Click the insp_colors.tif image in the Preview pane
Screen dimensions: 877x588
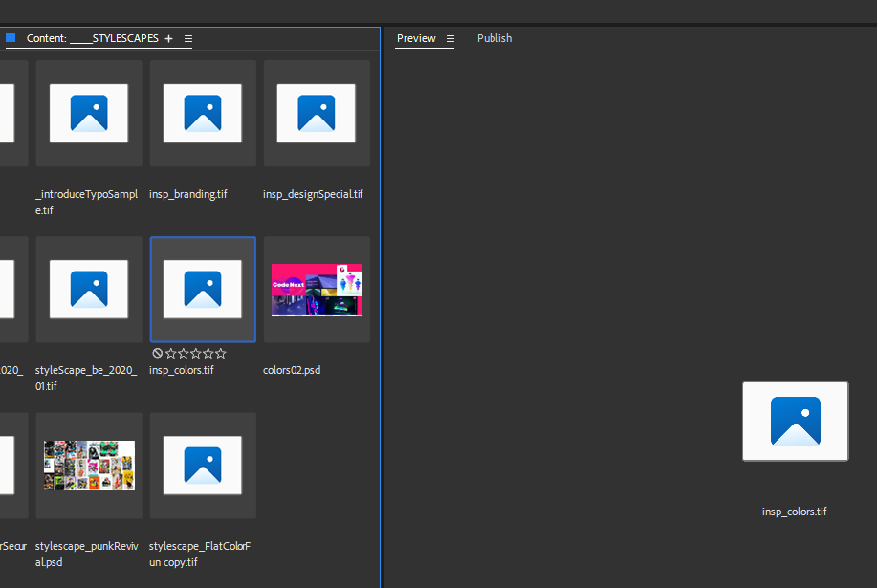tap(795, 421)
